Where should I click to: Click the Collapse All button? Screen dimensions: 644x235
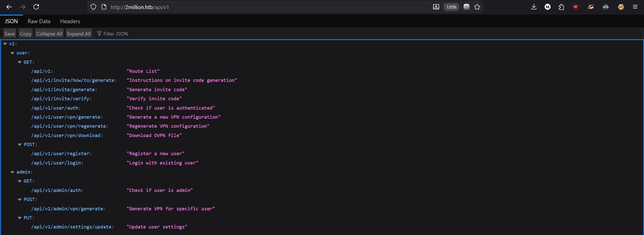(x=49, y=33)
